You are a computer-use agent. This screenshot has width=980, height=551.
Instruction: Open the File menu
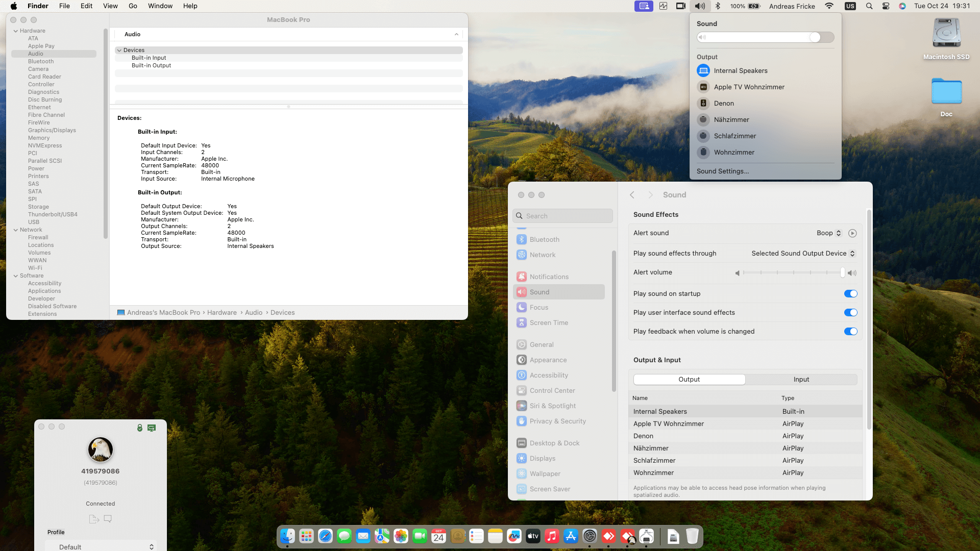click(64, 6)
